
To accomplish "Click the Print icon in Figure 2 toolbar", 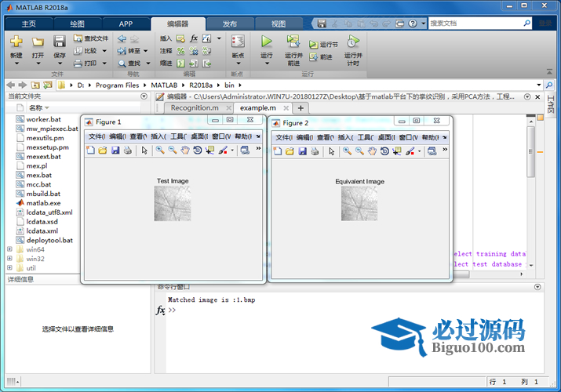I will pyautogui.click(x=315, y=151).
